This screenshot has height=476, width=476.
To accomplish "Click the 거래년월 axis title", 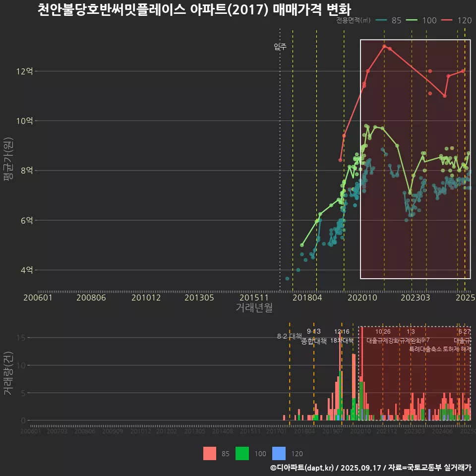I will pos(254,307).
